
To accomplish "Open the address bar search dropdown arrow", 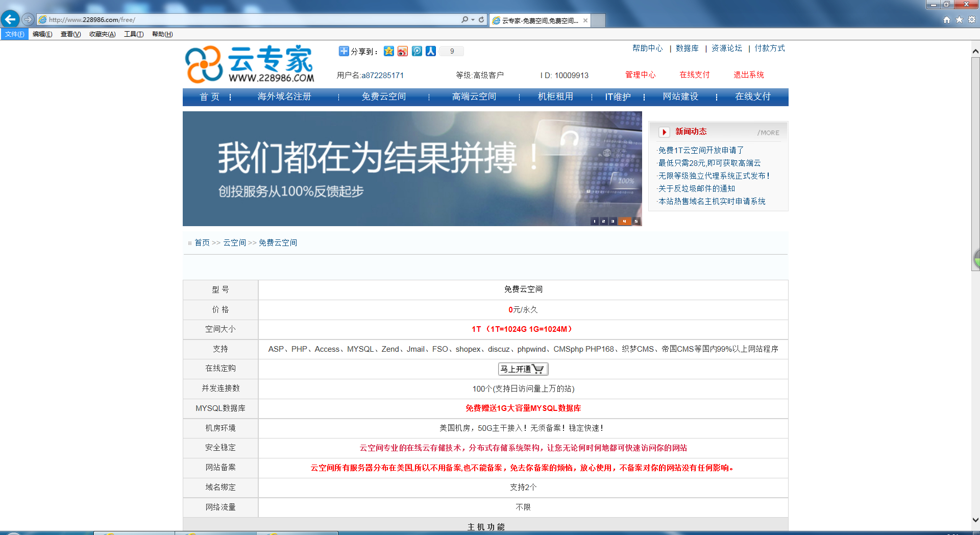I will tap(473, 19).
